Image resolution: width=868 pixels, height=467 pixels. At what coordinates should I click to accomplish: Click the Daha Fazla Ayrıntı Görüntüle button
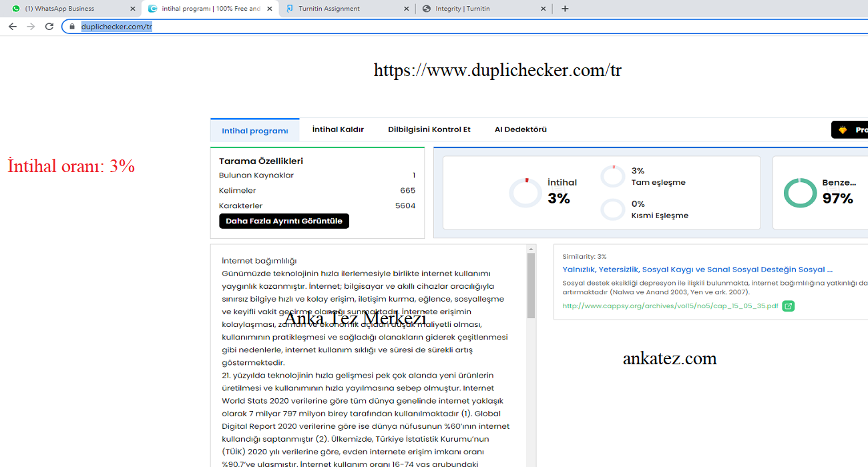pos(284,220)
